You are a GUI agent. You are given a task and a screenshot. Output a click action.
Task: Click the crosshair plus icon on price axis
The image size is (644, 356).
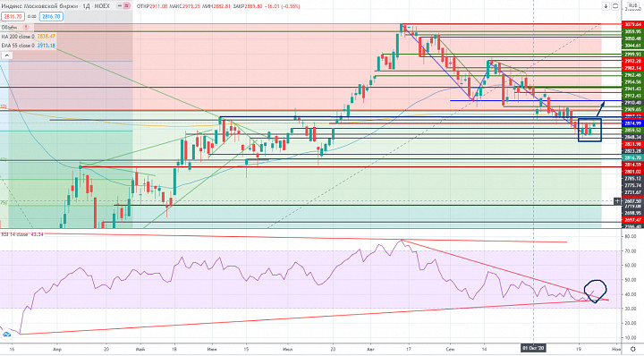[617, 200]
